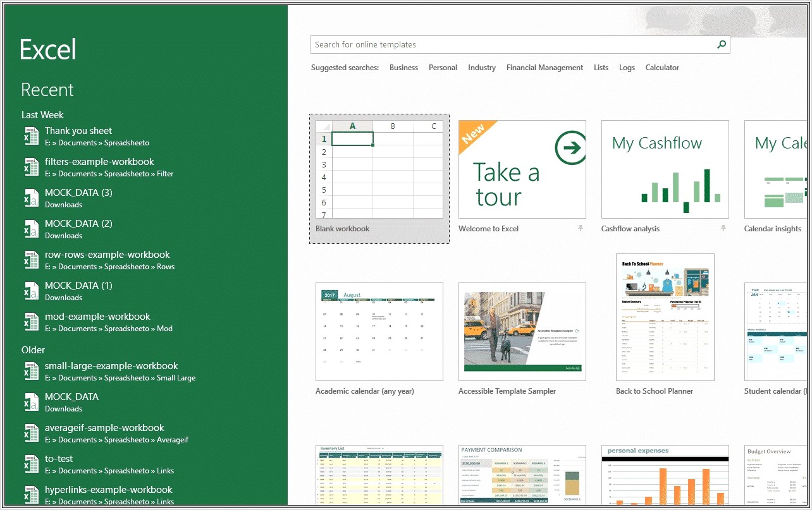Click the file icon beside small-large-example-workbook
This screenshot has height=510, width=812.
pyautogui.click(x=31, y=371)
